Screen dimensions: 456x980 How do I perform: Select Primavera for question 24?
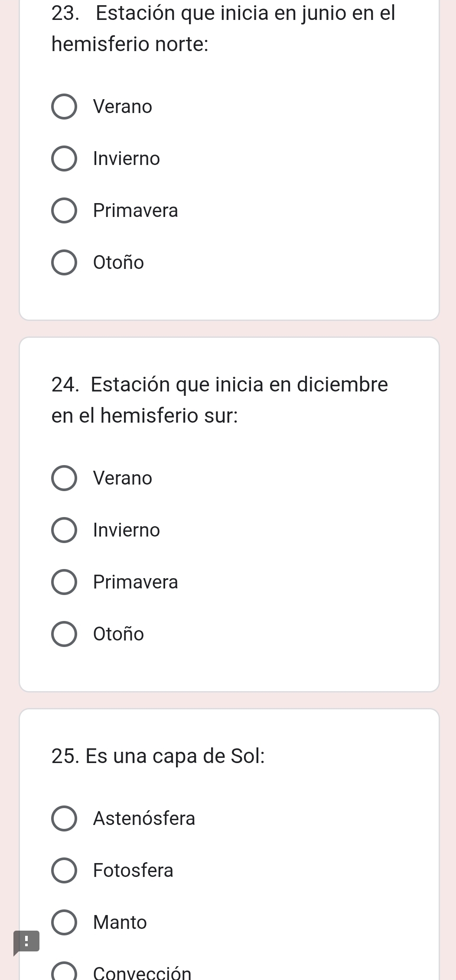64,582
